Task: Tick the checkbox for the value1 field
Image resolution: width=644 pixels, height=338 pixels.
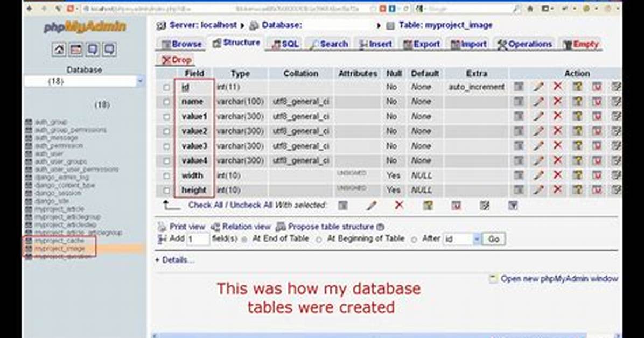Action: tap(166, 117)
